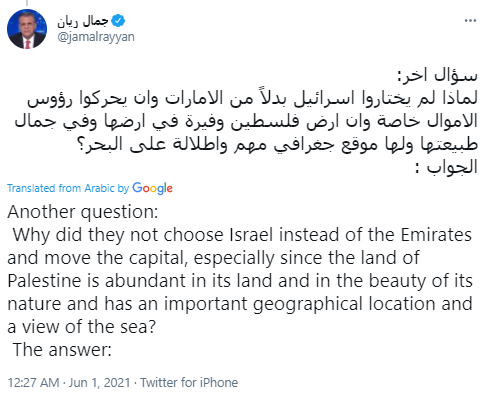Click the thread connector line above avatar
The image size is (488, 397).
tap(27, 3)
